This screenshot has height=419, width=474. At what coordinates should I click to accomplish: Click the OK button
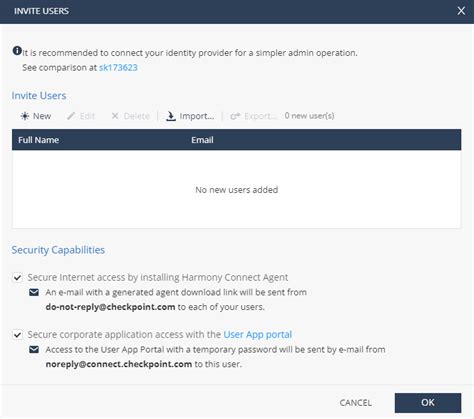tap(428, 403)
